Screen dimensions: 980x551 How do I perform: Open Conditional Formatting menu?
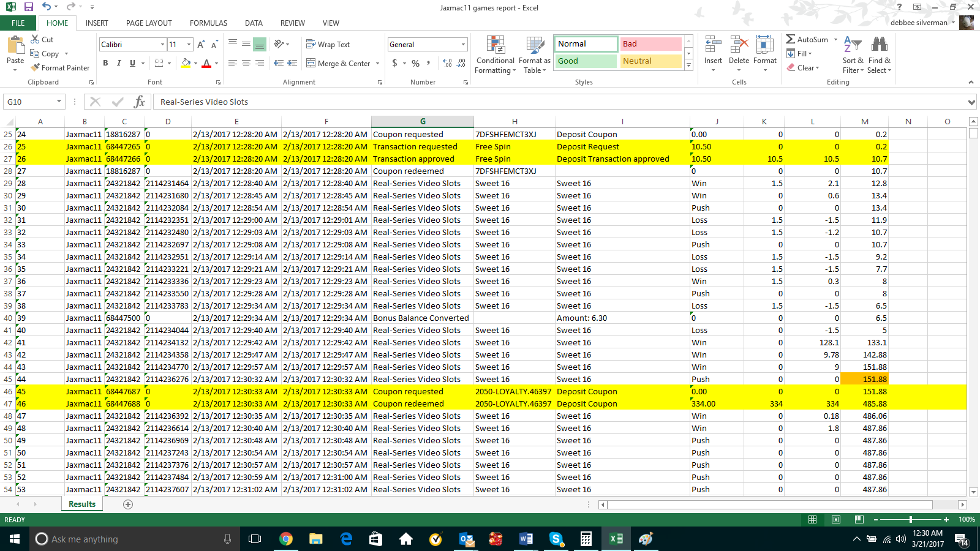(496, 54)
